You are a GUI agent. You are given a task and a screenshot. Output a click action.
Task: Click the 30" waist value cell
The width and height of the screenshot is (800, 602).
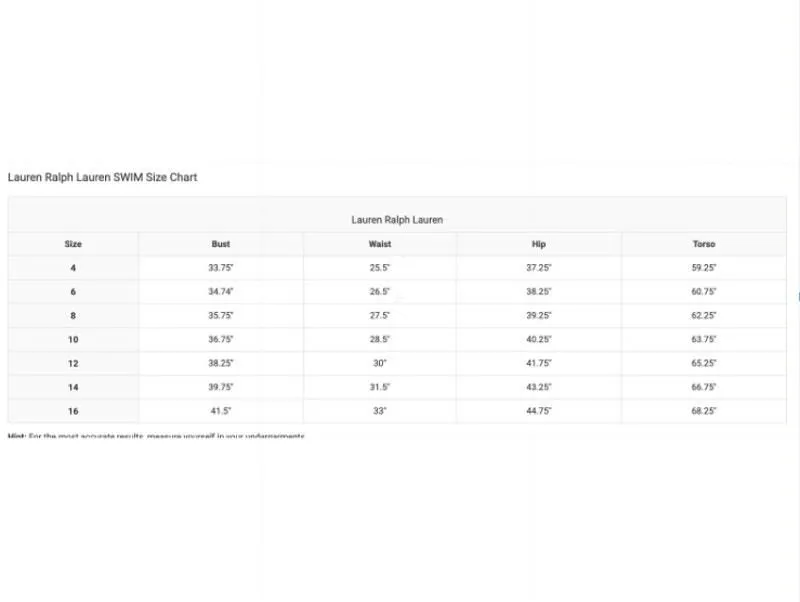point(380,363)
